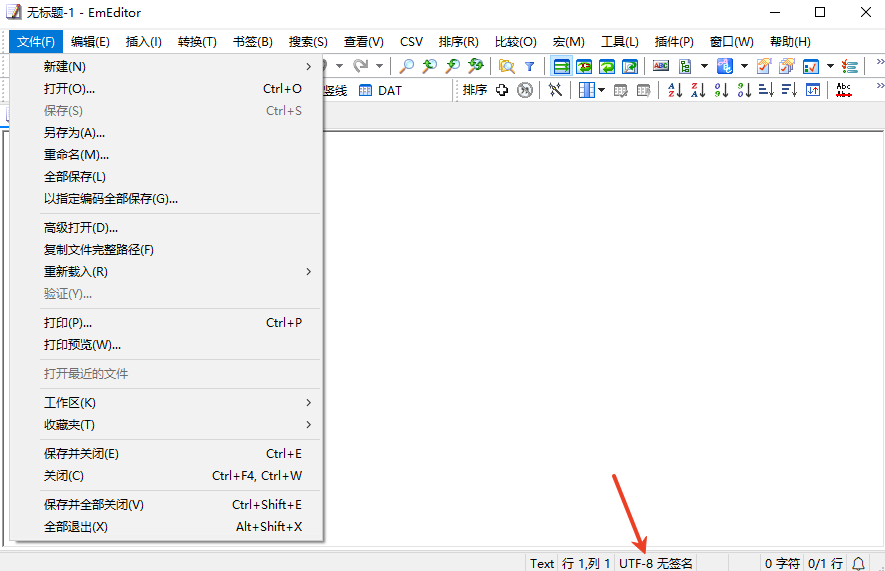The width and height of the screenshot is (885, 571).
Task: Click the notification bell in status bar
Action: click(858, 563)
